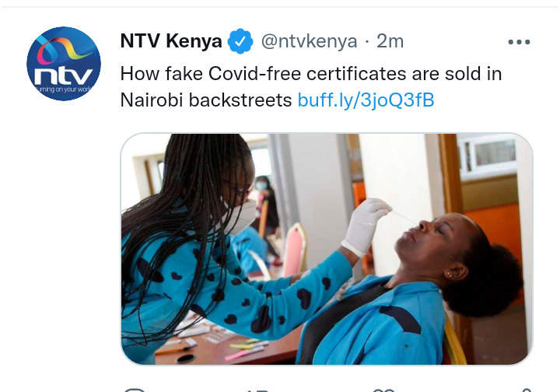
Task: Open the buff.ly/3joQ3fB link
Action: 366,100
